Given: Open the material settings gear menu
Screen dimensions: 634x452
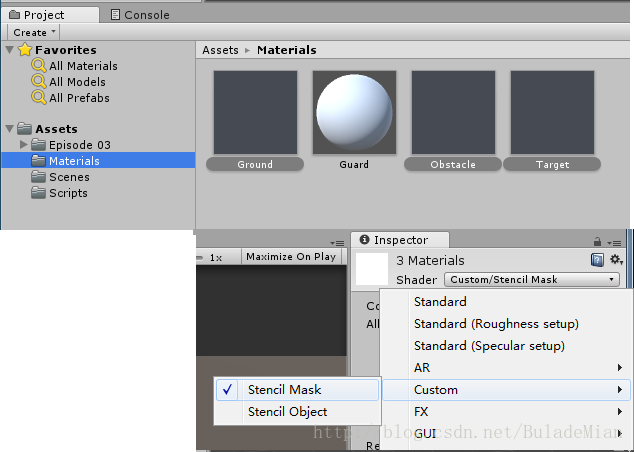Looking at the screenshot, I should click(x=616, y=260).
